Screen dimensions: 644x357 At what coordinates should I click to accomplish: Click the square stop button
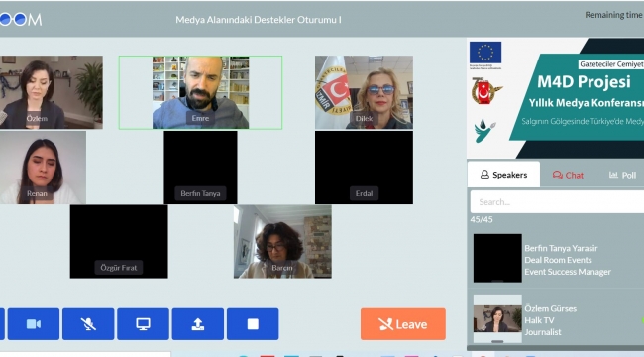click(x=253, y=324)
